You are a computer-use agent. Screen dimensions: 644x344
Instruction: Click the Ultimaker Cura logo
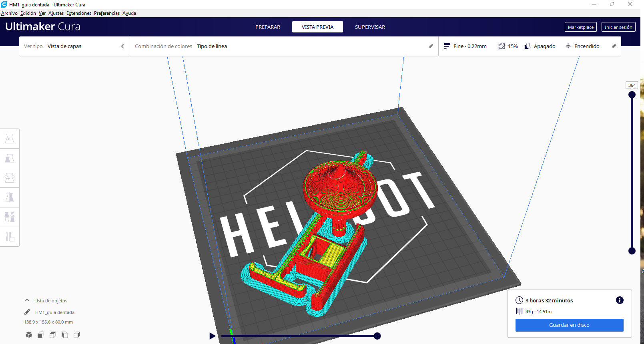[x=43, y=26]
